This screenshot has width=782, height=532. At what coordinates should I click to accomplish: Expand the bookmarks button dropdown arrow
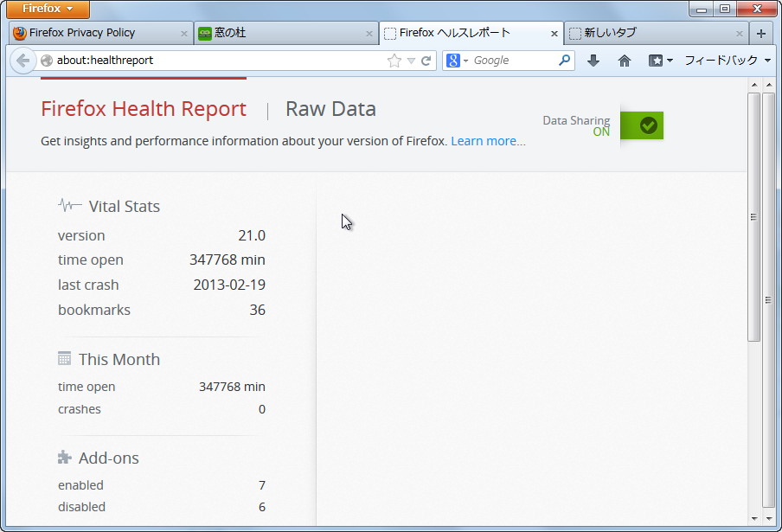pos(670,61)
